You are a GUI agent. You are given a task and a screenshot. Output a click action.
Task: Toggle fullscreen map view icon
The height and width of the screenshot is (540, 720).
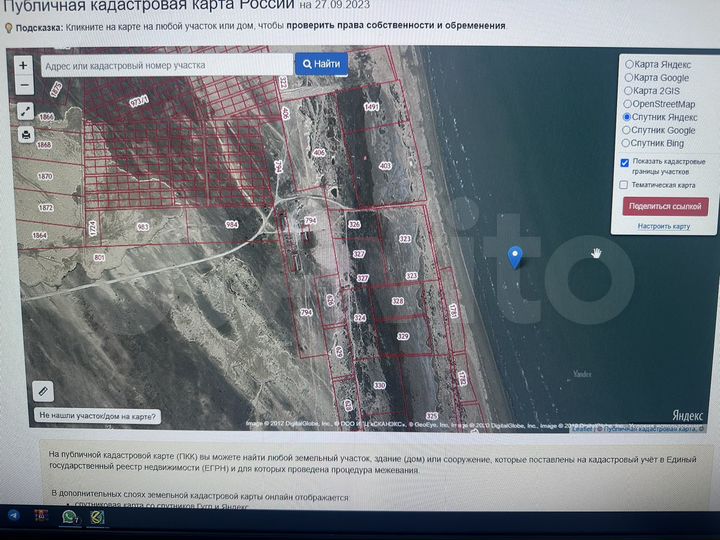coord(26,111)
